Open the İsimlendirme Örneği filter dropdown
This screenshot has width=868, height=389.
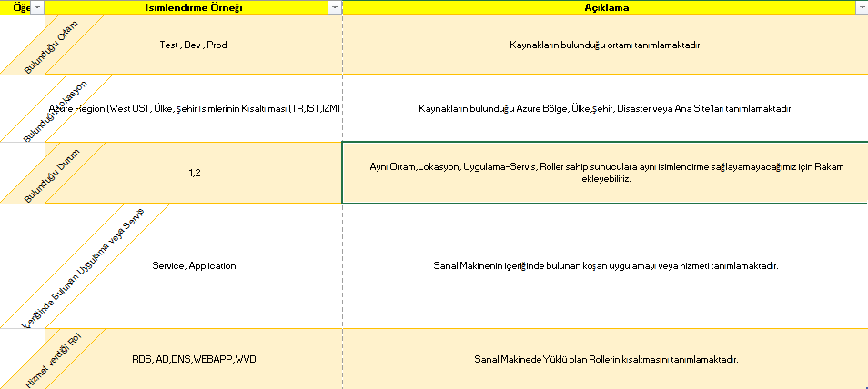click(335, 7)
